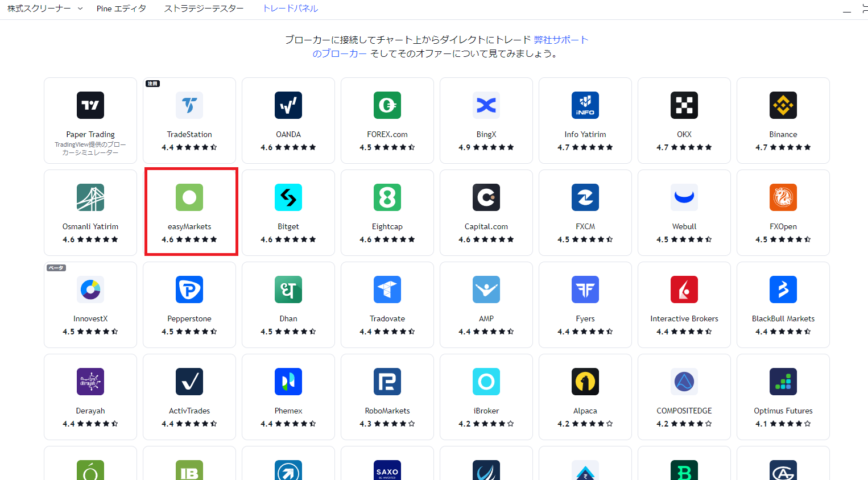Select the Capital.com icon
The width and height of the screenshot is (868, 480).
(486, 197)
